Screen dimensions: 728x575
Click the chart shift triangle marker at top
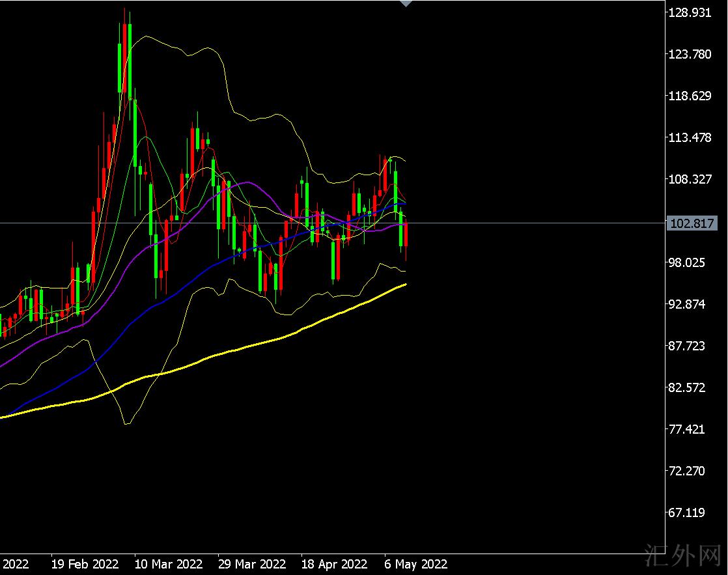406,3
